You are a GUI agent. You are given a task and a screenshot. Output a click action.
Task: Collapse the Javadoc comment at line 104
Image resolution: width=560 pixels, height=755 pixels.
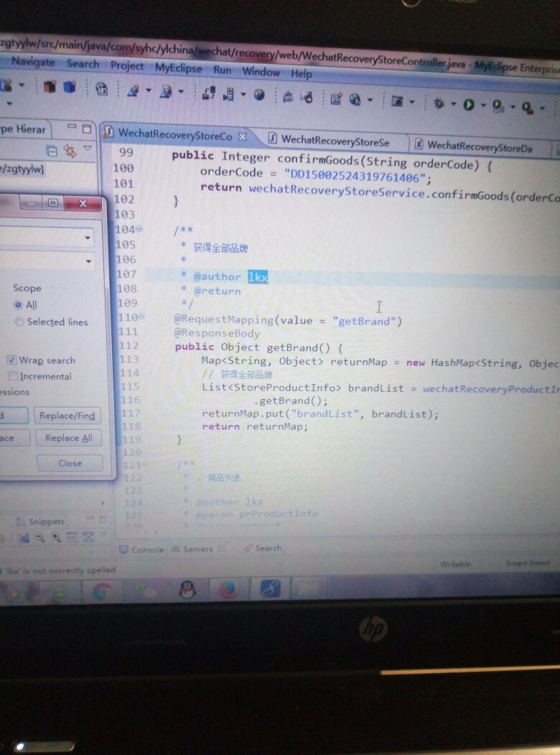(139, 230)
